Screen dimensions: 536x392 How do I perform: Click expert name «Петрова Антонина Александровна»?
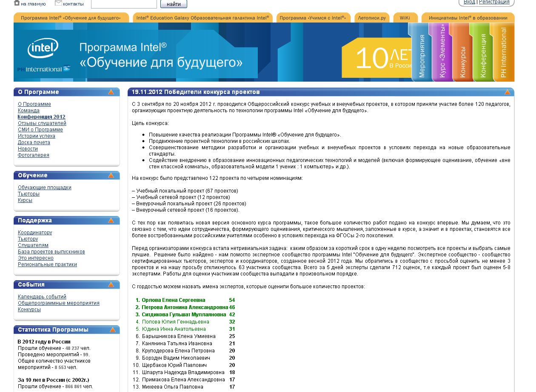coord(185,307)
